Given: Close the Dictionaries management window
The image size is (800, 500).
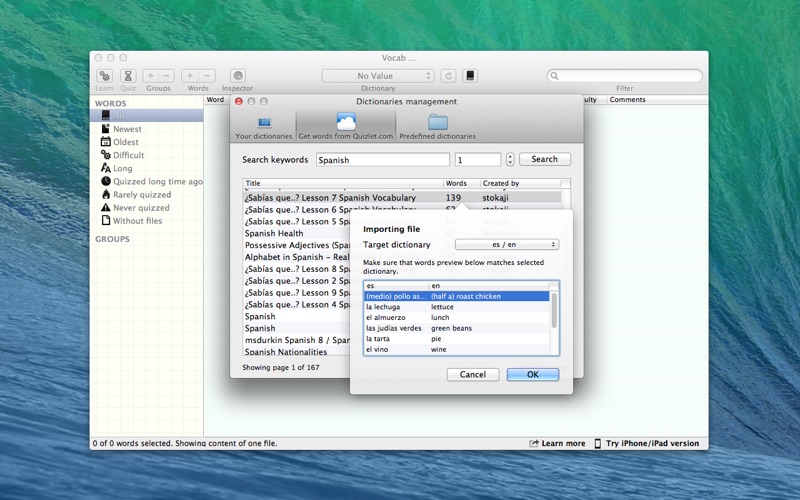Looking at the screenshot, I should 239,102.
